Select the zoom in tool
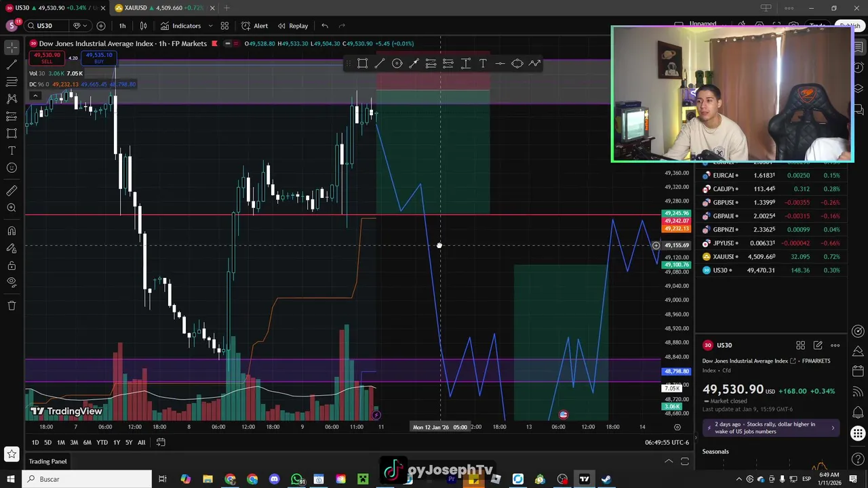Image resolution: width=868 pixels, height=488 pixels. click(12, 208)
